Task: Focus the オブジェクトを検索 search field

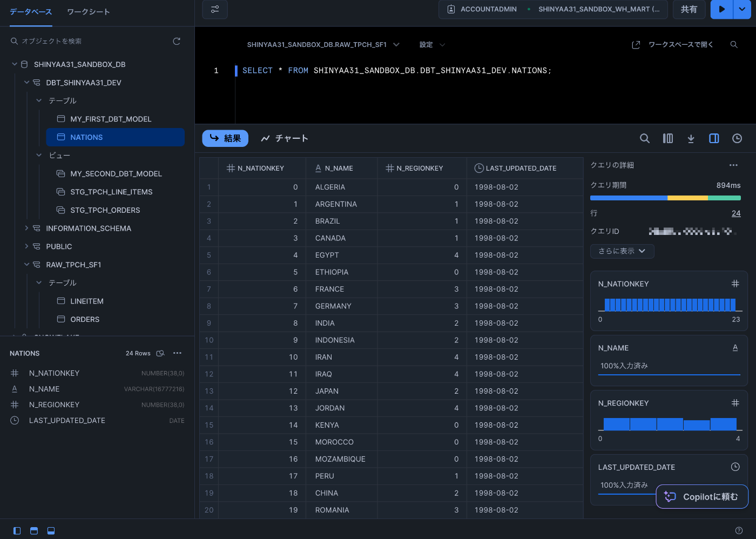Action: coord(89,41)
